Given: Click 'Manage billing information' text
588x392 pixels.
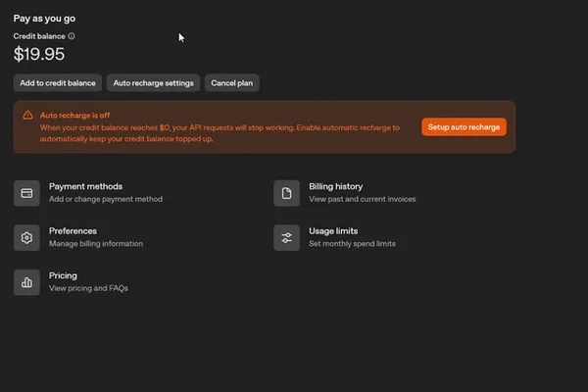Looking at the screenshot, I should point(96,244).
